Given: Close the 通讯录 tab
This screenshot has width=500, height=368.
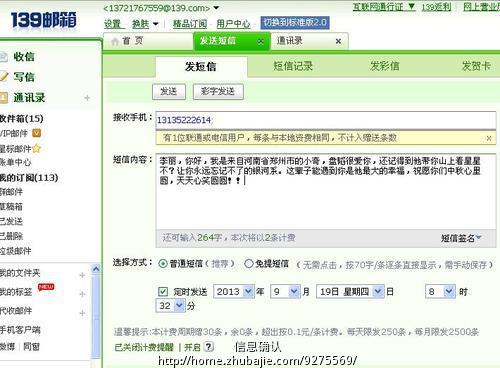Looking at the screenshot, I should coord(338,41).
